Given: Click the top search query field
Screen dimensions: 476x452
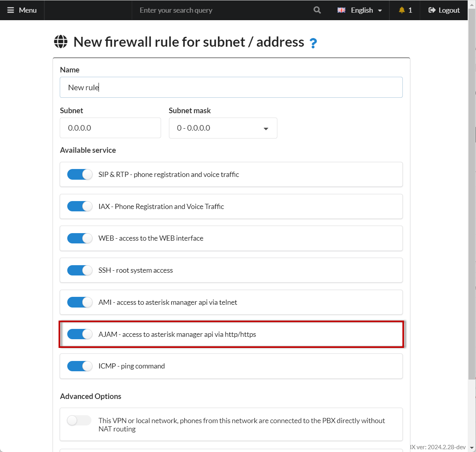Looking at the screenshot, I should [x=222, y=10].
